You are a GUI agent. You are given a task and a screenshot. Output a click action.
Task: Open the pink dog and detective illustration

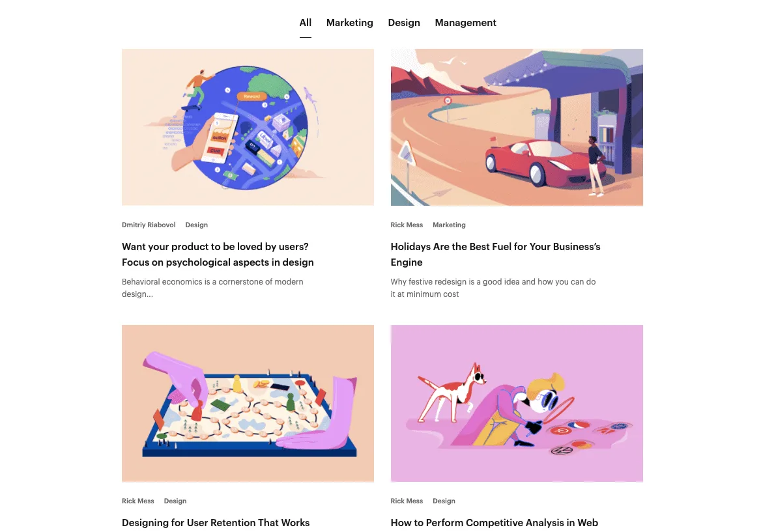pyautogui.click(x=517, y=404)
